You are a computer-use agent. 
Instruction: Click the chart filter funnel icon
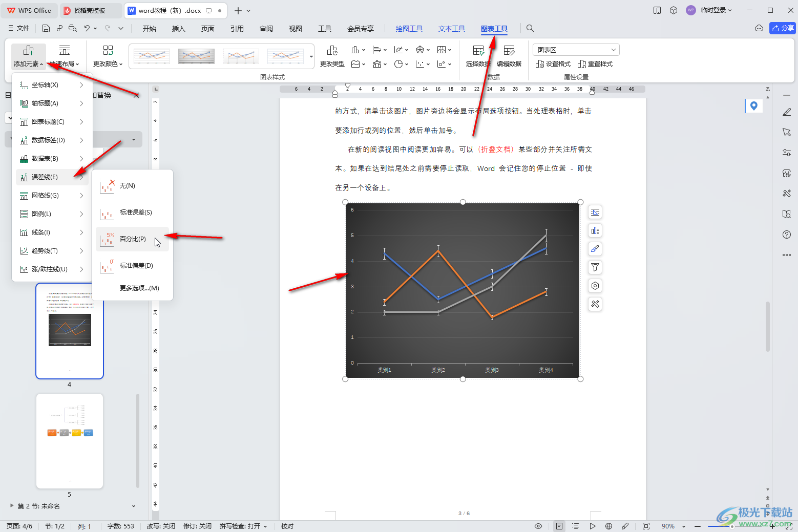tap(595, 267)
